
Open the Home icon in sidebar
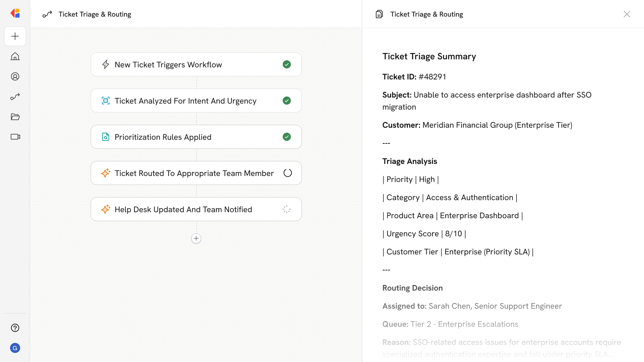click(x=15, y=56)
